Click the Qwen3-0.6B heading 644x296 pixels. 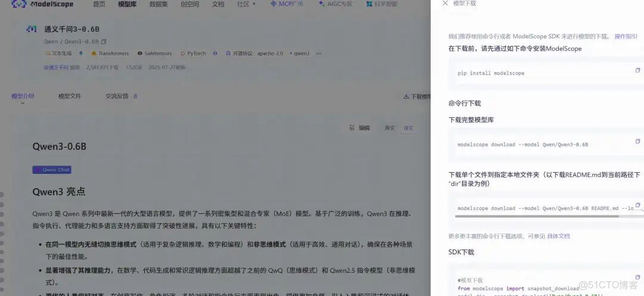60,147
